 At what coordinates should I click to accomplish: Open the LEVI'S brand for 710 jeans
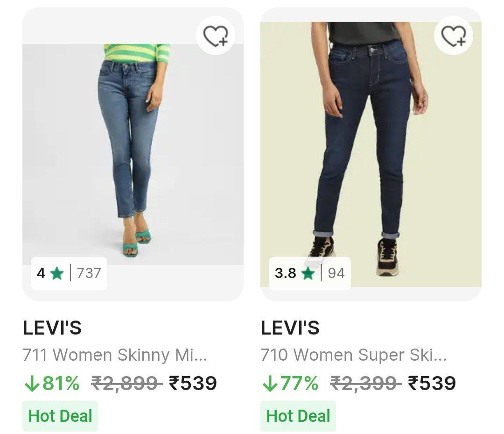tap(290, 328)
